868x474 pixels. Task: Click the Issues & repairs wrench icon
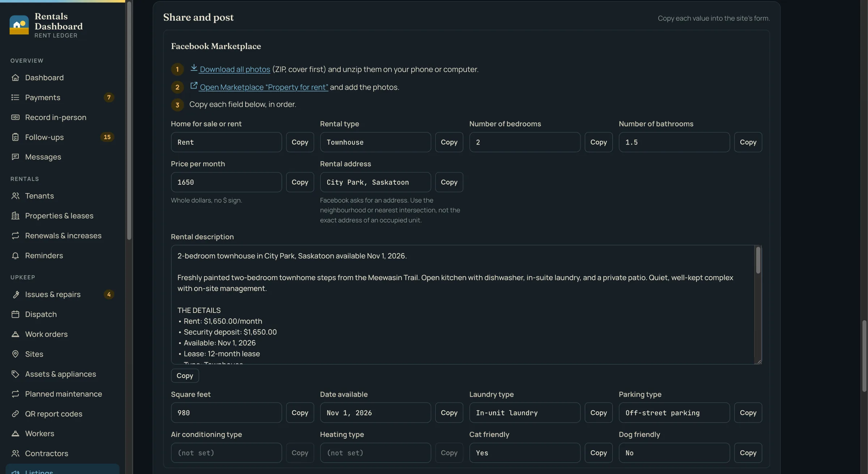click(15, 295)
